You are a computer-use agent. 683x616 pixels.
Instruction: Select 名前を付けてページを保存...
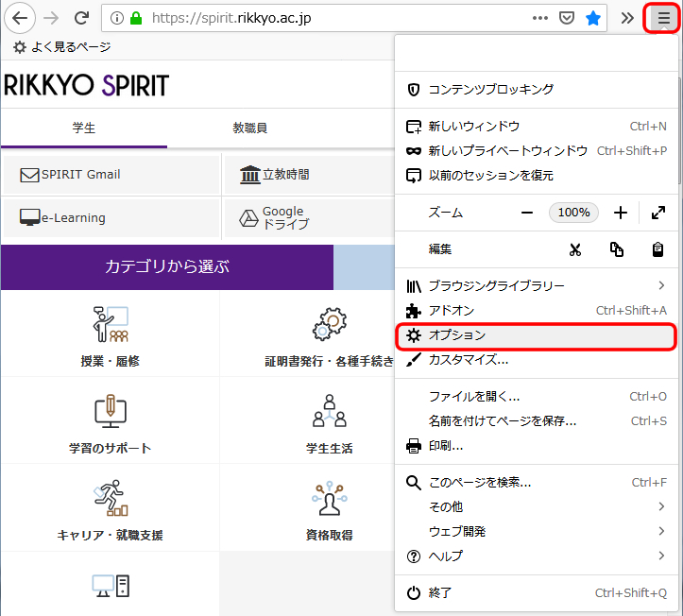[536, 421]
